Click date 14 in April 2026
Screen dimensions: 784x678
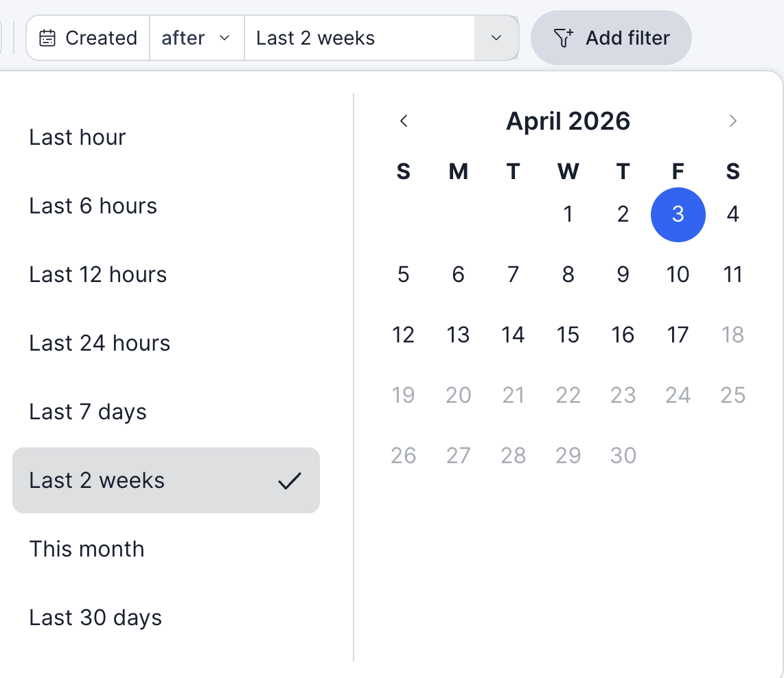point(513,335)
